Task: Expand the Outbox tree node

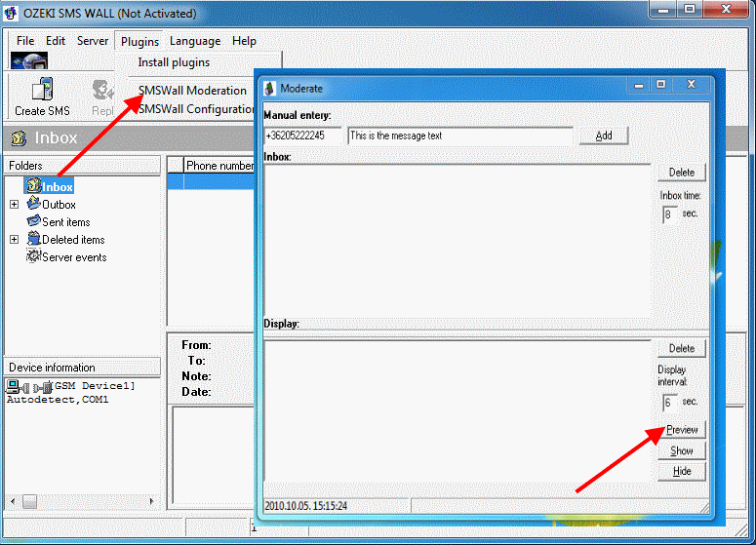Action: pos(15,205)
